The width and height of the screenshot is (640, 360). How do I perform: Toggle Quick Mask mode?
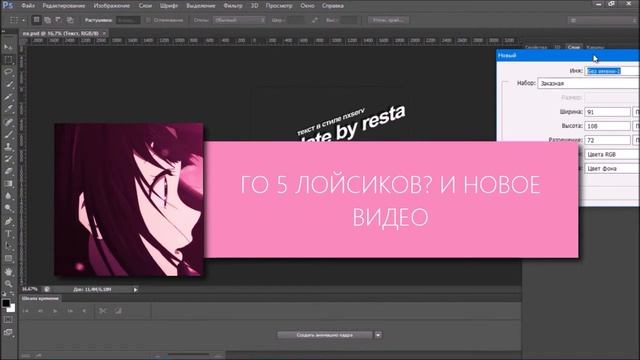point(8,320)
